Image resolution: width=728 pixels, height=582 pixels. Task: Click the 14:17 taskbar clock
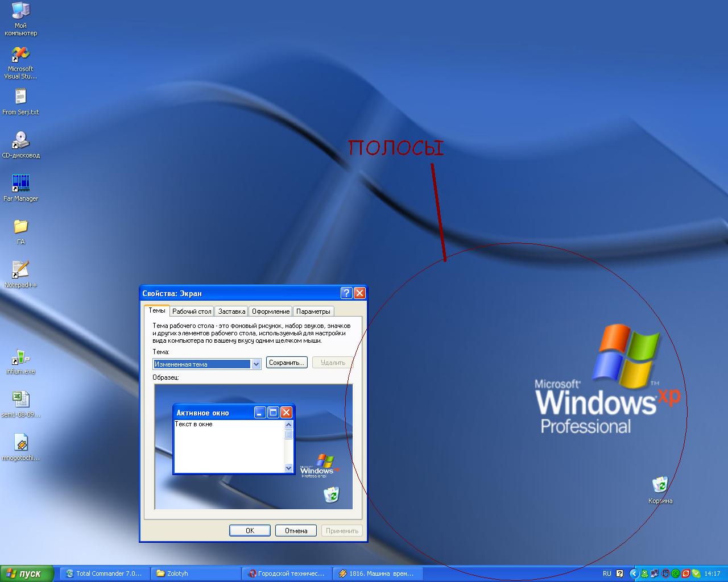click(x=713, y=573)
